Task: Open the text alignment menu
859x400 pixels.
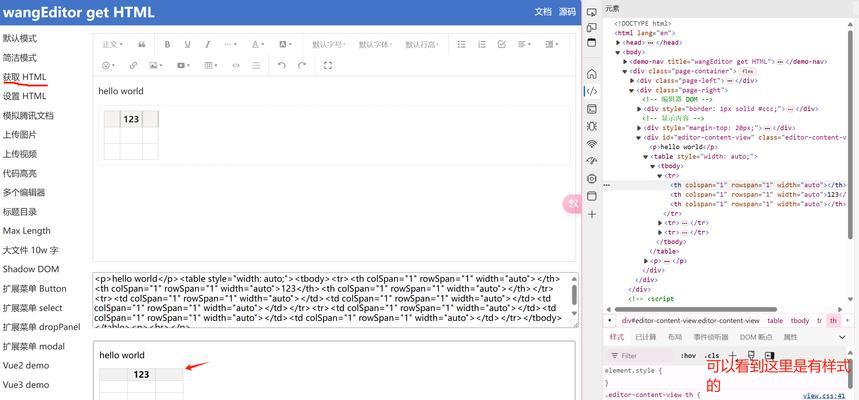Action: [524, 44]
